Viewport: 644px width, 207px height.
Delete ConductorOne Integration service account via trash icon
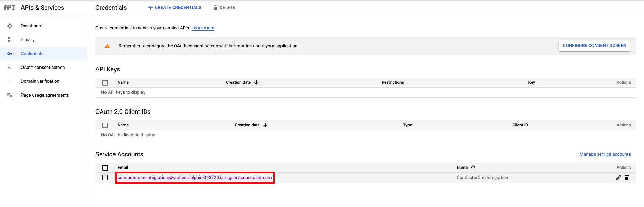pyautogui.click(x=627, y=178)
